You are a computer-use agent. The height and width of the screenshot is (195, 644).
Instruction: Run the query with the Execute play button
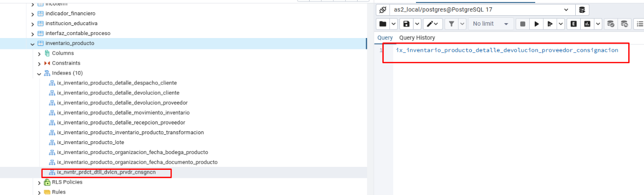click(536, 24)
